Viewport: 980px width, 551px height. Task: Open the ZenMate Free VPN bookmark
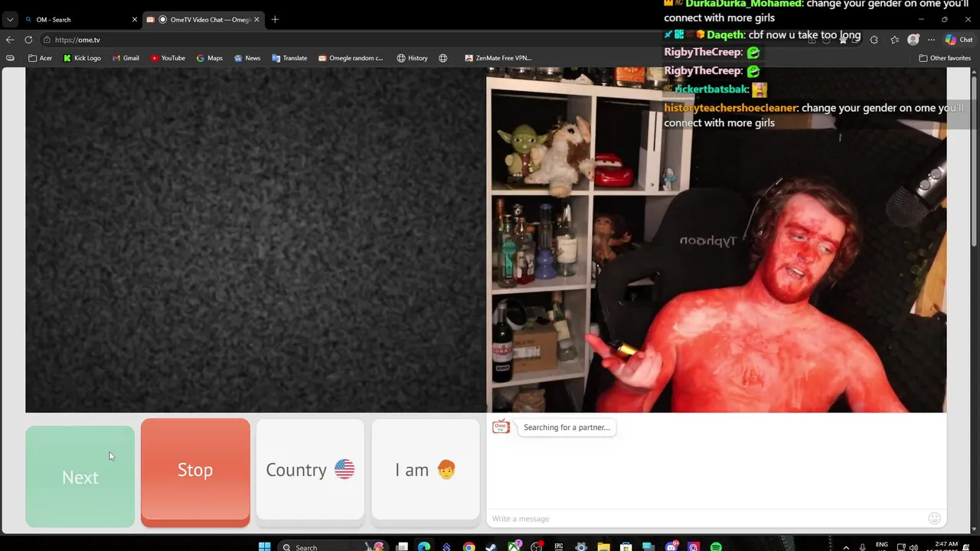tap(498, 58)
